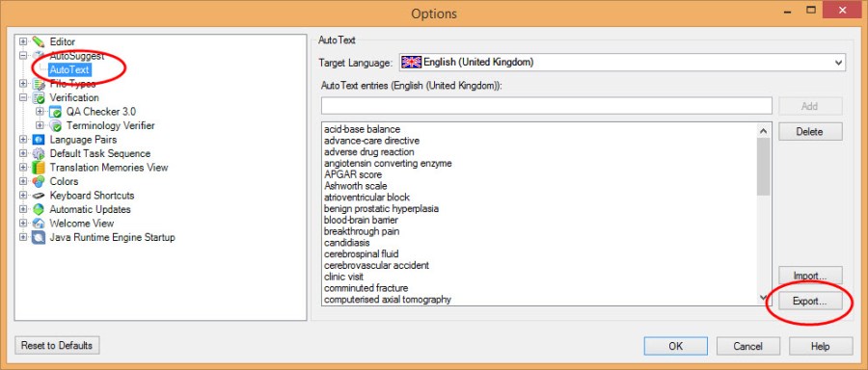Collapse the Verification tree node
Viewport: 868px width, 370px height.
(x=23, y=98)
